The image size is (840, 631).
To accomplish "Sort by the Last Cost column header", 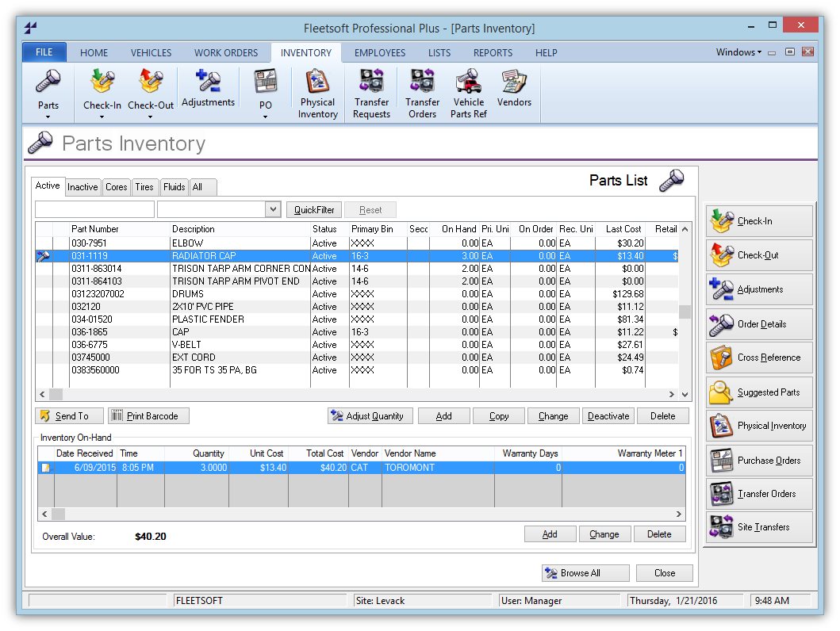I will pos(620,229).
